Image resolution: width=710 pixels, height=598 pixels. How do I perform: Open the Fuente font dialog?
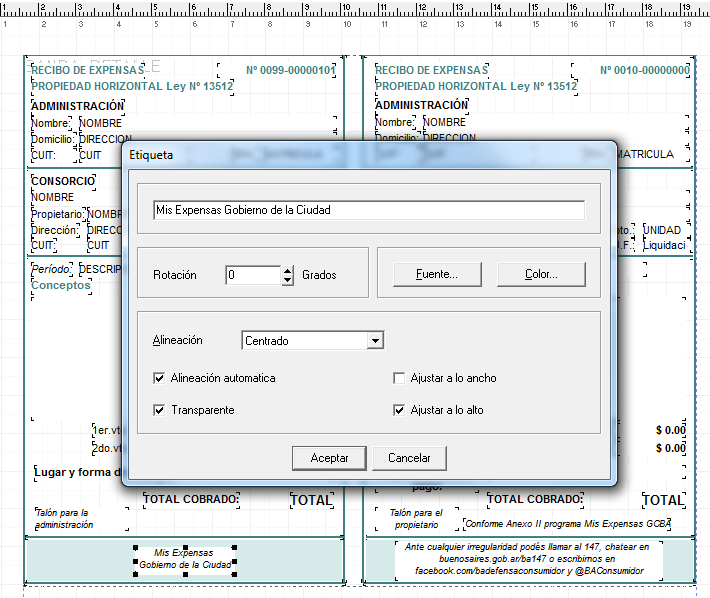435,274
